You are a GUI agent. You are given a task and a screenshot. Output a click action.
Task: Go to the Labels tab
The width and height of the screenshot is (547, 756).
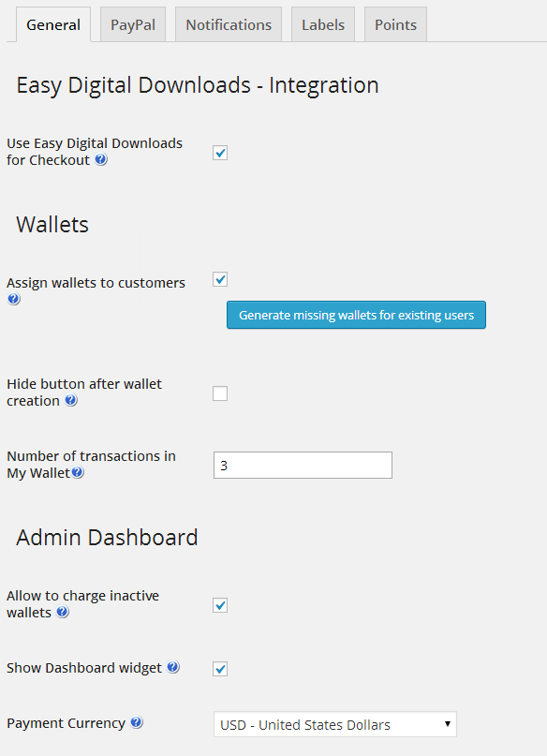323,24
